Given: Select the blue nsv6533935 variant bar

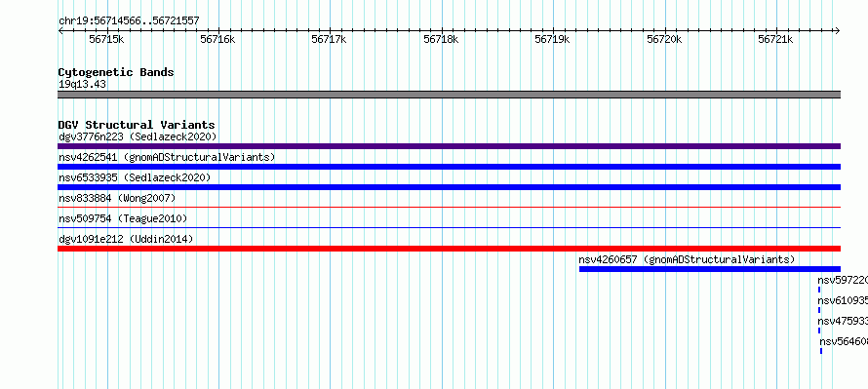Looking at the screenshot, I should point(449,187).
